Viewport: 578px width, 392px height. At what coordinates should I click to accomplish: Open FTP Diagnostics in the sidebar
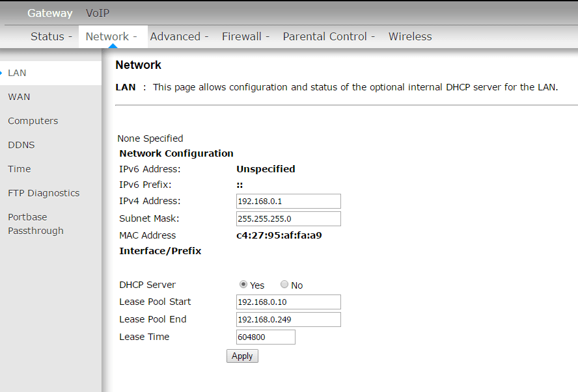tap(44, 193)
